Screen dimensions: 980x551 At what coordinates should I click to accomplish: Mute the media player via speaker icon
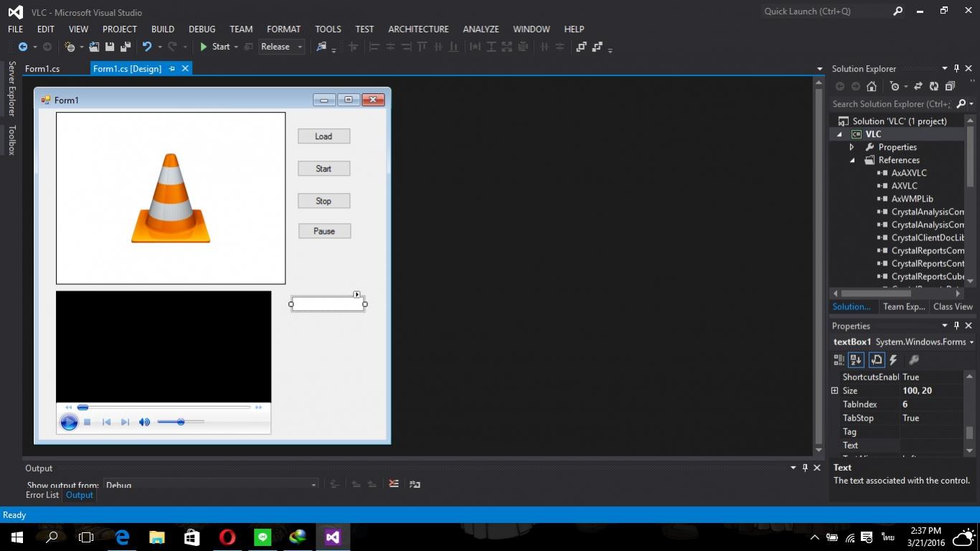click(144, 422)
